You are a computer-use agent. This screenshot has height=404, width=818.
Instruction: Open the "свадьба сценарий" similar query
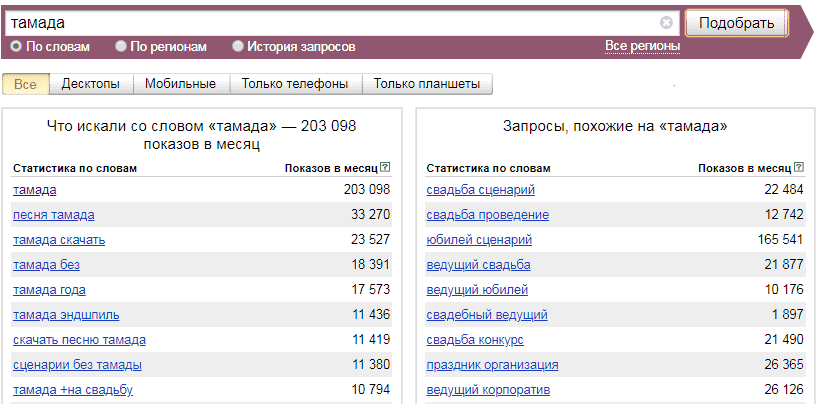click(480, 190)
